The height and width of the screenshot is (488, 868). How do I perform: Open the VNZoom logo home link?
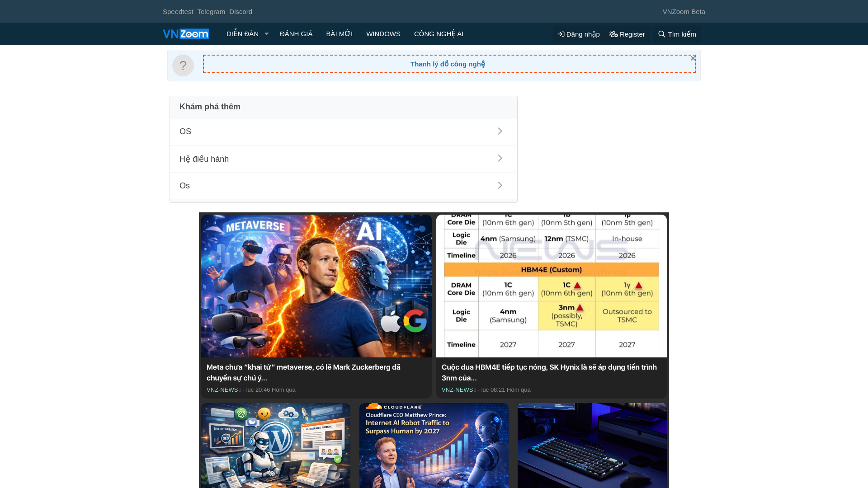[x=186, y=34]
